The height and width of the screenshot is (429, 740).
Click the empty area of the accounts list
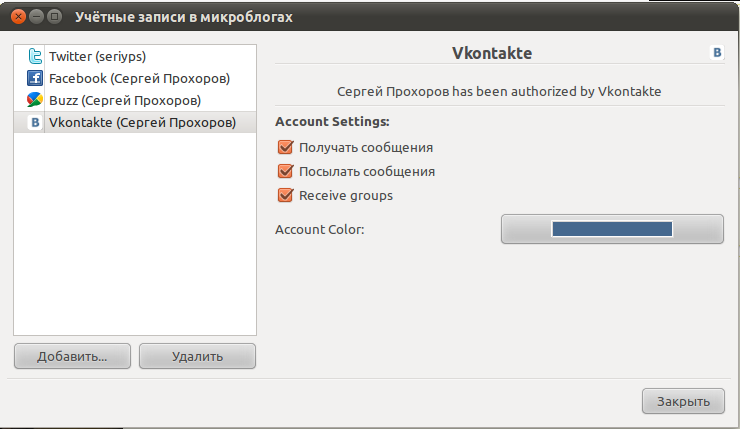tap(135, 234)
